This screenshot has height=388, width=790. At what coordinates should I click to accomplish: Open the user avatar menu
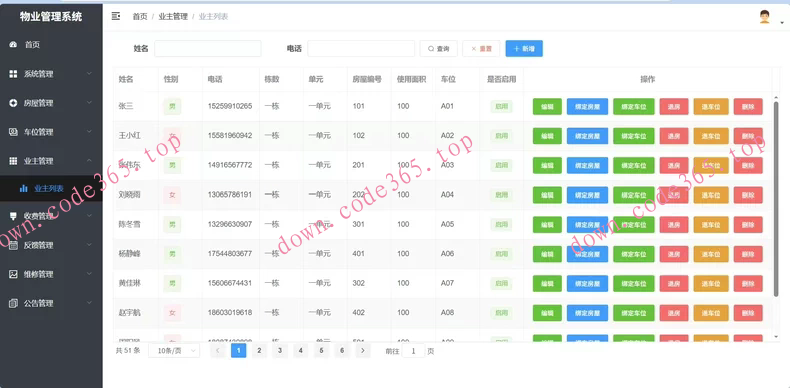pos(765,17)
